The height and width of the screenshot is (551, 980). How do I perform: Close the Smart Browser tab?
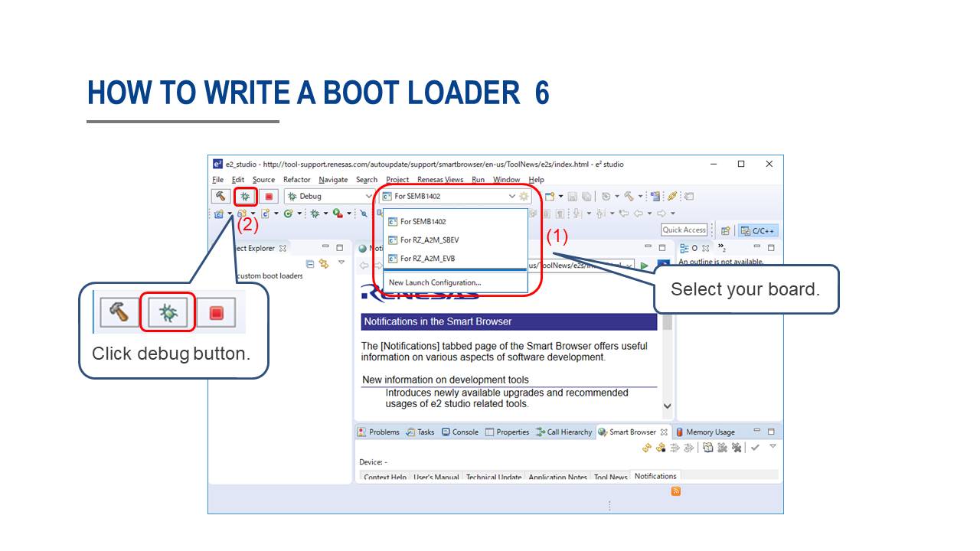tap(664, 432)
